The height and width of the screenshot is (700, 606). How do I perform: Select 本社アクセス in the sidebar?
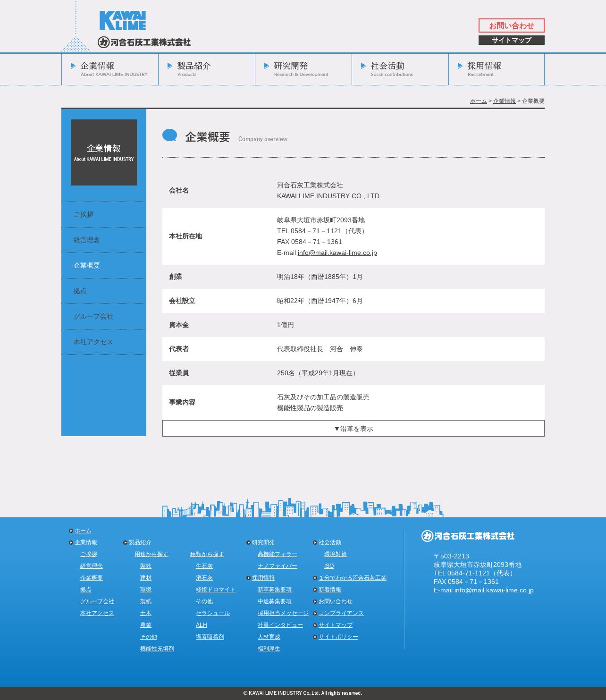(x=104, y=342)
